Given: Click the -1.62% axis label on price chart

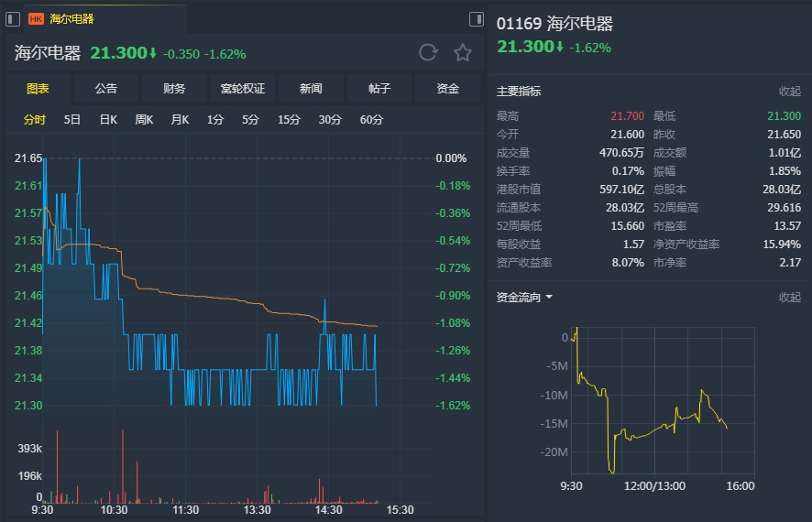Looking at the screenshot, I should tap(453, 405).
